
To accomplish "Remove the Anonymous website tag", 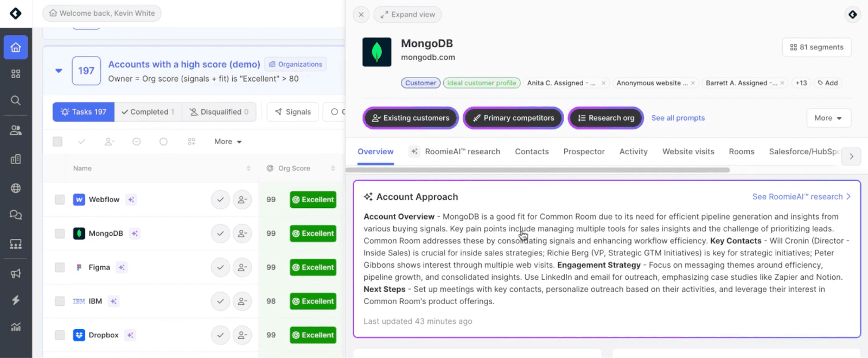I will pos(693,83).
